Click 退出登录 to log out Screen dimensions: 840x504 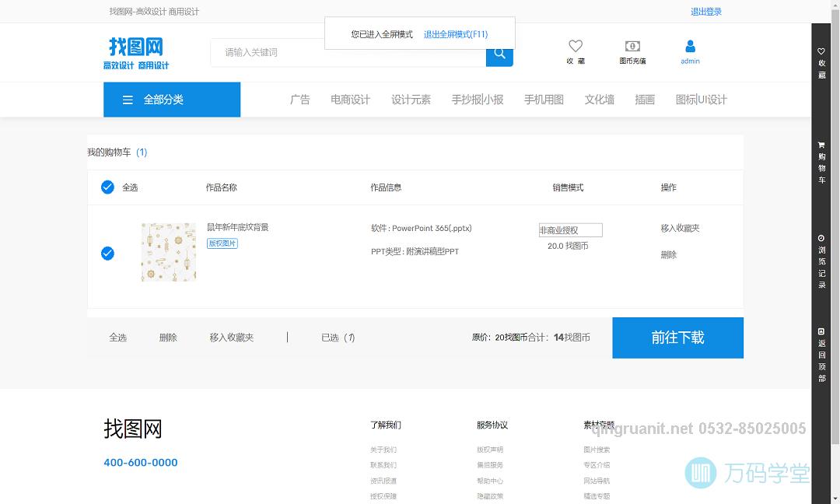(705, 11)
